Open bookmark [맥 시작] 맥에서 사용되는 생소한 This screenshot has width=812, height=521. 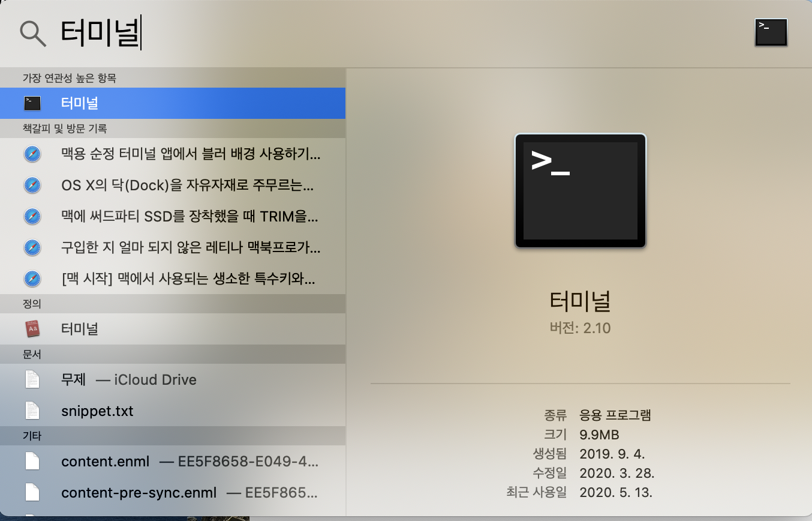(173, 279)
